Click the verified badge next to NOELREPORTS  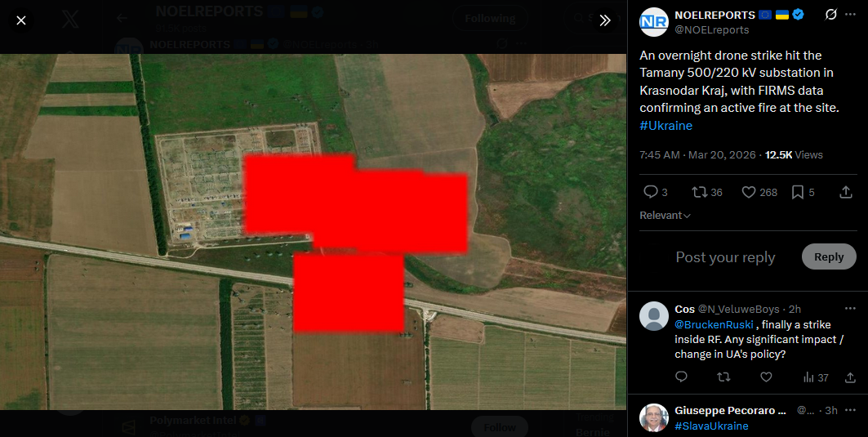tap(798, 15)
